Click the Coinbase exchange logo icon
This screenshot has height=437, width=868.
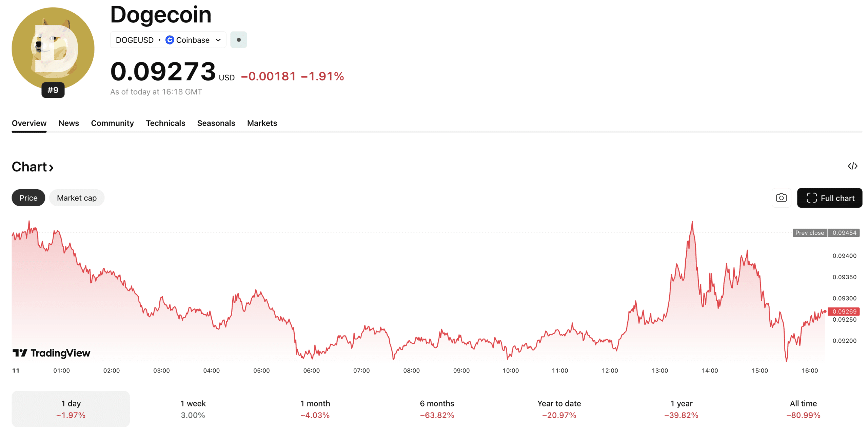point(170,40)
